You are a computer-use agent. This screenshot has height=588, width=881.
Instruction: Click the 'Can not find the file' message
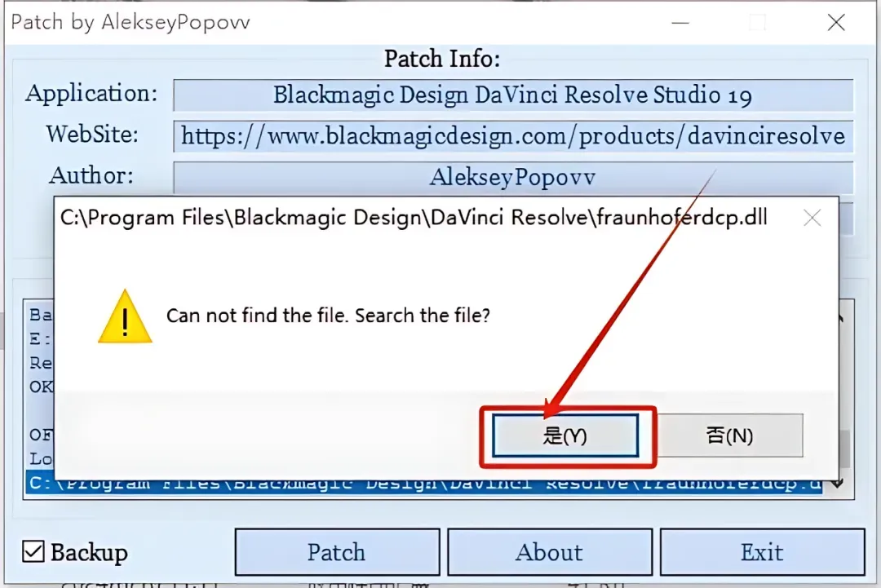328,316
